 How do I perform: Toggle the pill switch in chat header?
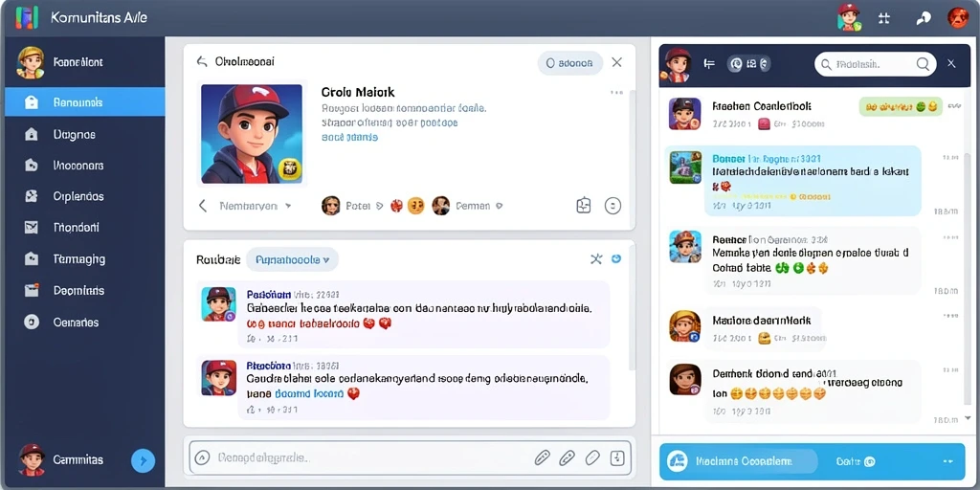pyautogui.click(x=748, y=64)
